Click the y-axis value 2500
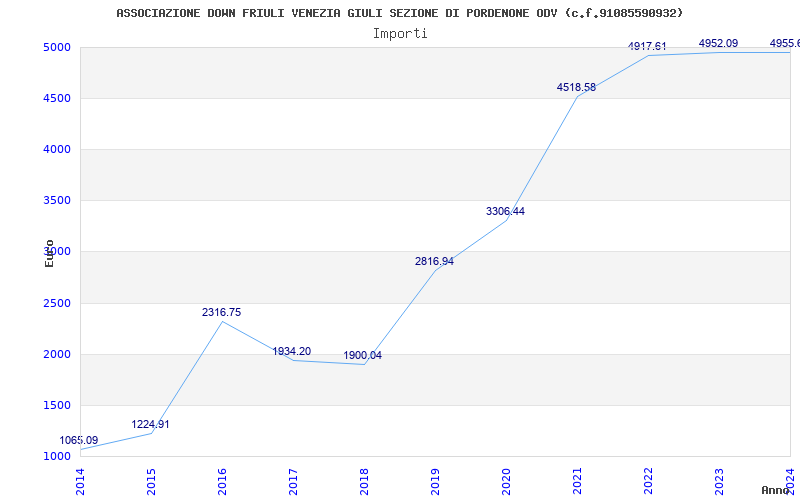Image resolution: width=800 pixels, height=500 pixels. (x=56, y=304)
